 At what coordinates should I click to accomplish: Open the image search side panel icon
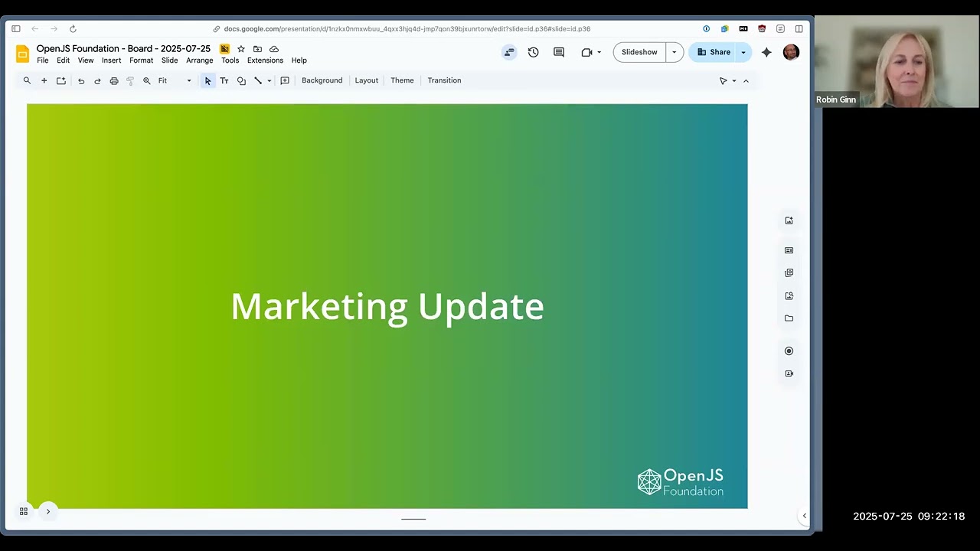point(789,295)
